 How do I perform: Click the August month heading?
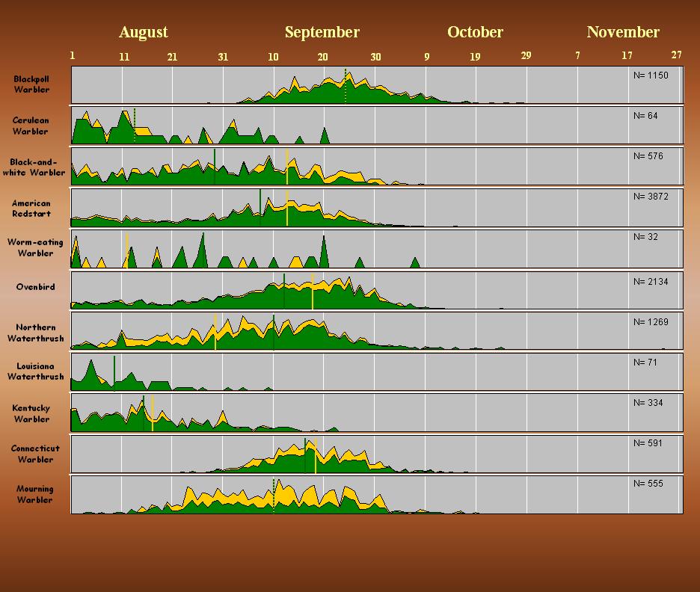pyautogui.click(x=143, y=32)
